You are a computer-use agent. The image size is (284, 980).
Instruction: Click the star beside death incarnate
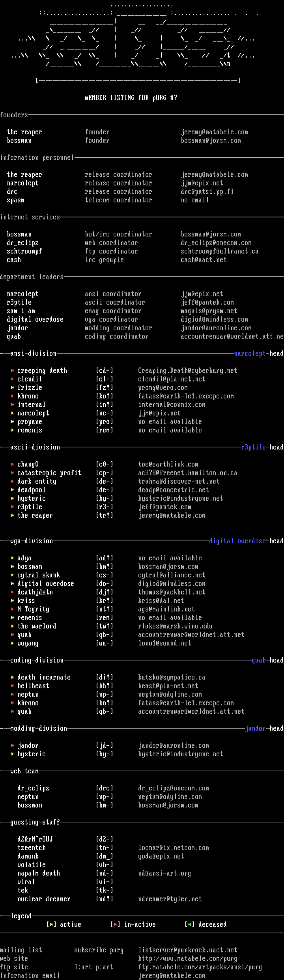[12, 677]
